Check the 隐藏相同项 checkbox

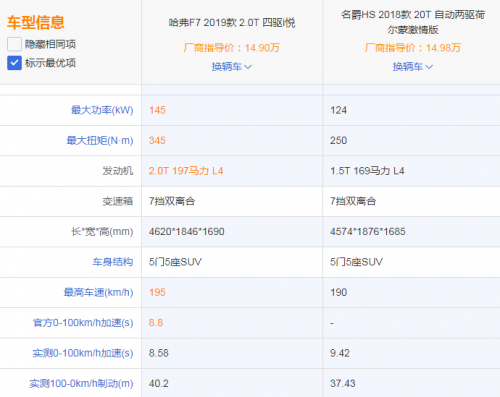pos(14,44)
